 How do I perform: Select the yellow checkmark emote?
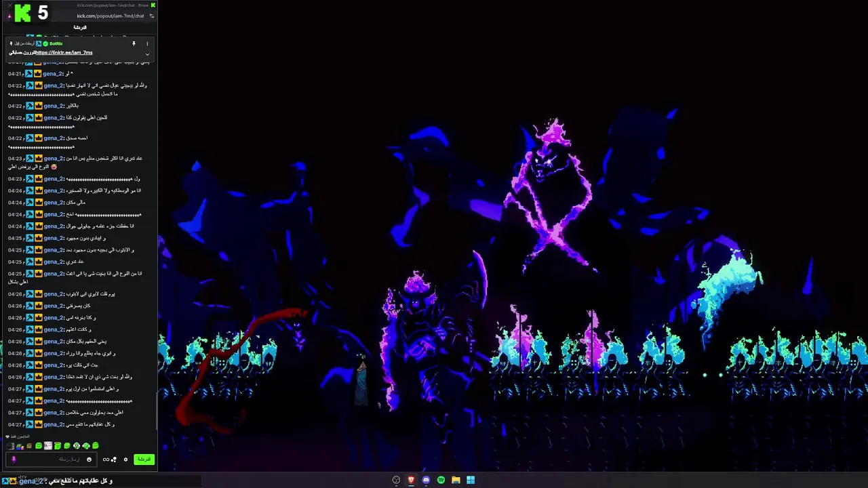click(29, 446)
